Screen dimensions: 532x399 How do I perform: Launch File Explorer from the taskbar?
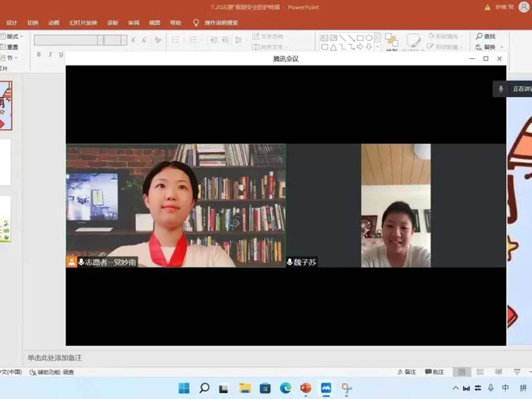pyautogui.click(x=245, y=388)
